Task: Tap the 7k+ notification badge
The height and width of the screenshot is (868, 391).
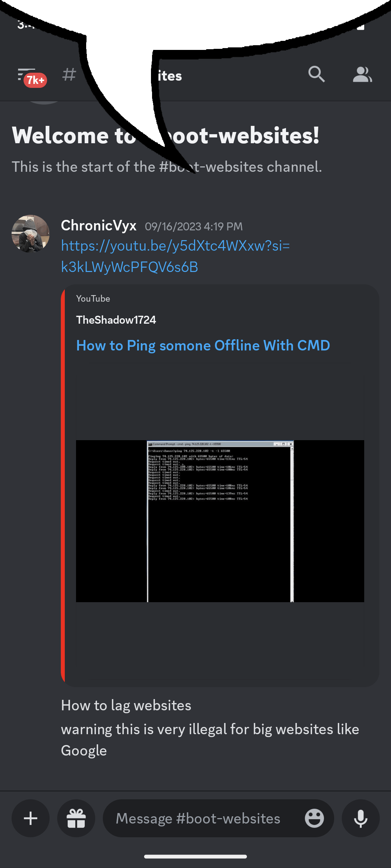Action: point(35,80)
